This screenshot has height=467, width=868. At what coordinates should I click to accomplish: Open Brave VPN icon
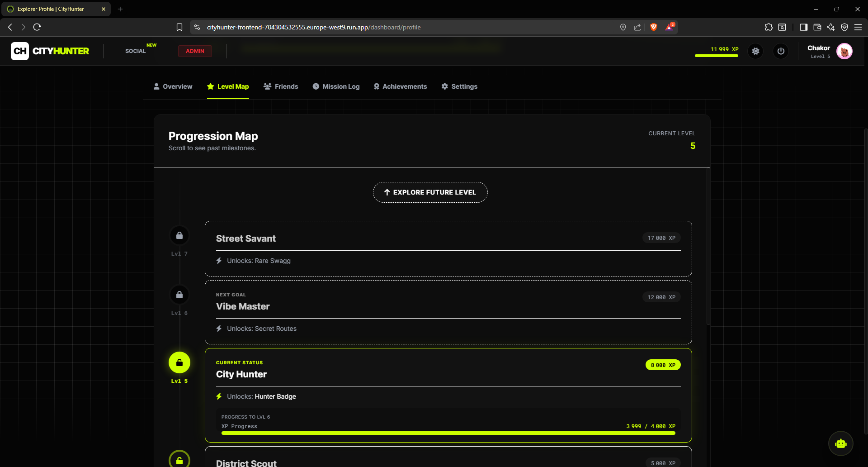pos(844,27)
